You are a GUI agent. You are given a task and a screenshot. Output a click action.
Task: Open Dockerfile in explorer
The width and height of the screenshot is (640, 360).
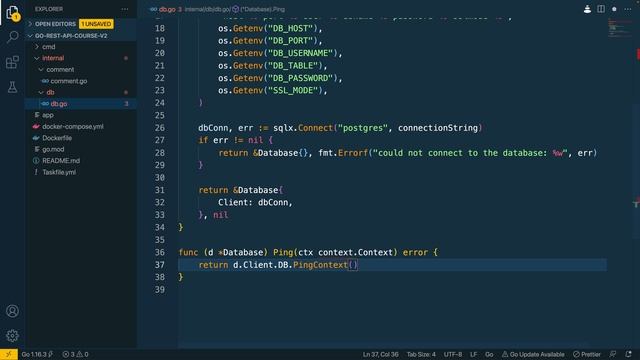click(x=57, y=138)
